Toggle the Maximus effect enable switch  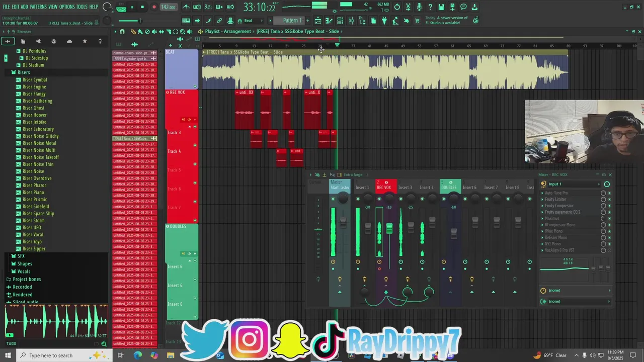point(609,218)
